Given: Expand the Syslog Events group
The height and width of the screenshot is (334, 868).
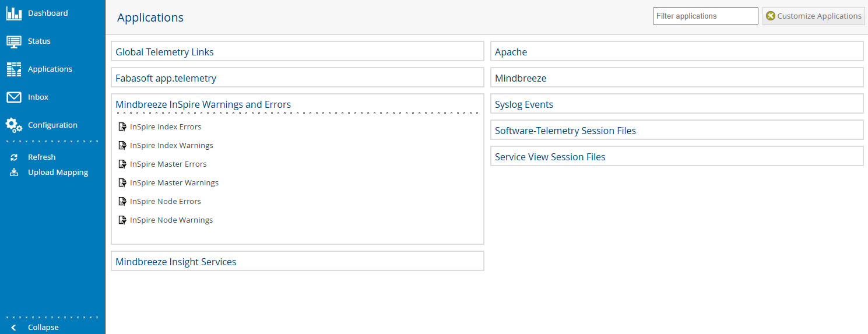Looking at the screenshot, I should tap(677, 104).
